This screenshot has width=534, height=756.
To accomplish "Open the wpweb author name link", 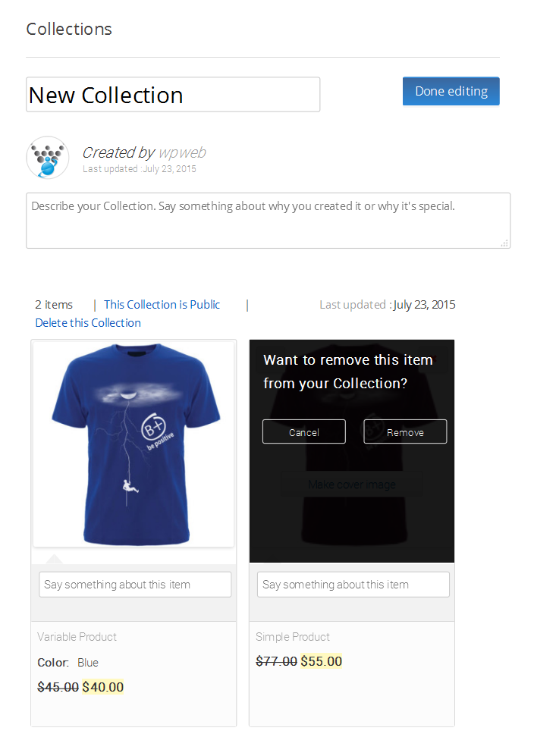I will tap(182, 152).
